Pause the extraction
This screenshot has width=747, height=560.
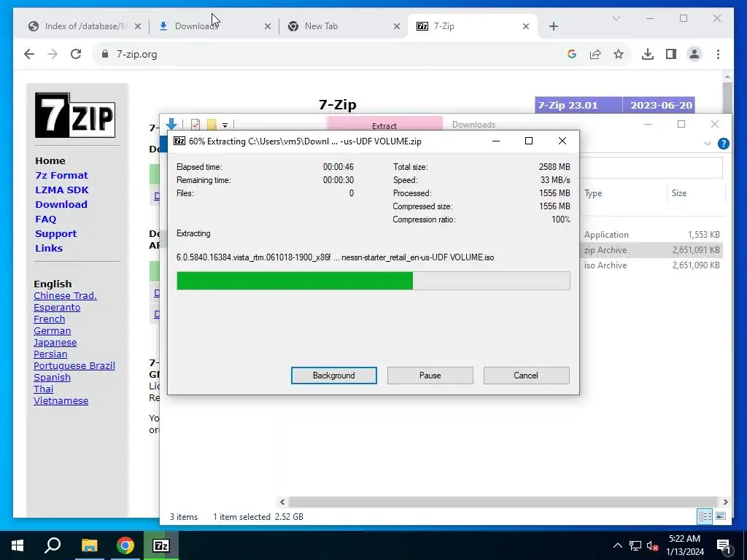tap(430, 376)
